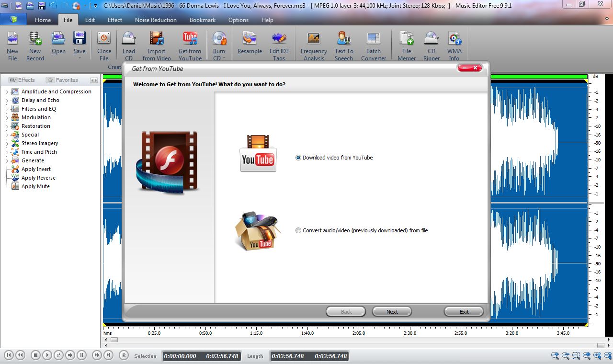Switch to the Home ribbon tab
The width and height of the screenshot is (613, 364).
coord(43,20)
